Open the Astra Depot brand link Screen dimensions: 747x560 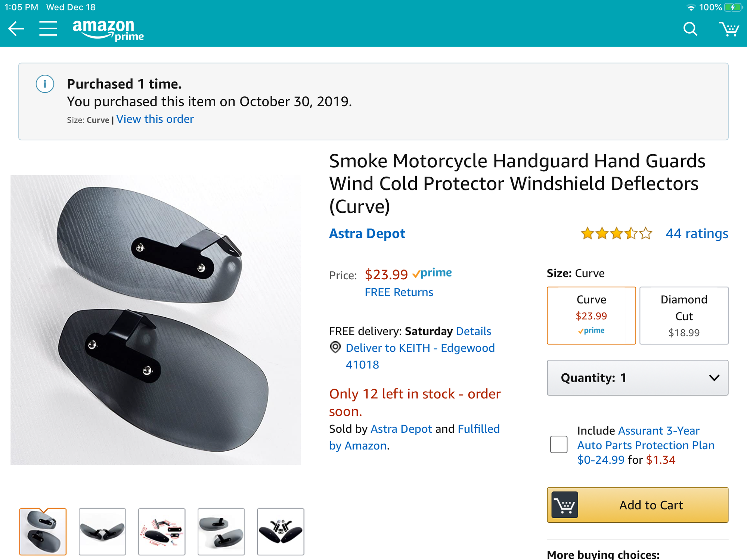pyautogui.click(x=367, y=234)
